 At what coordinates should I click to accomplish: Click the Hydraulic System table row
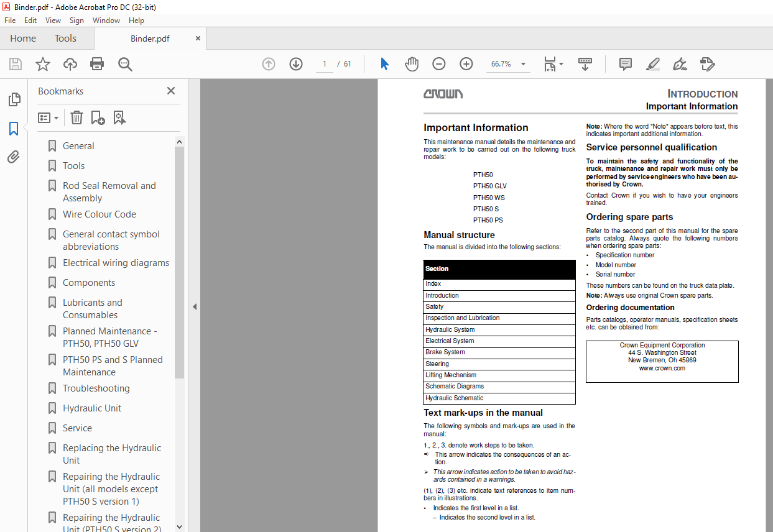tap(499, 330)
